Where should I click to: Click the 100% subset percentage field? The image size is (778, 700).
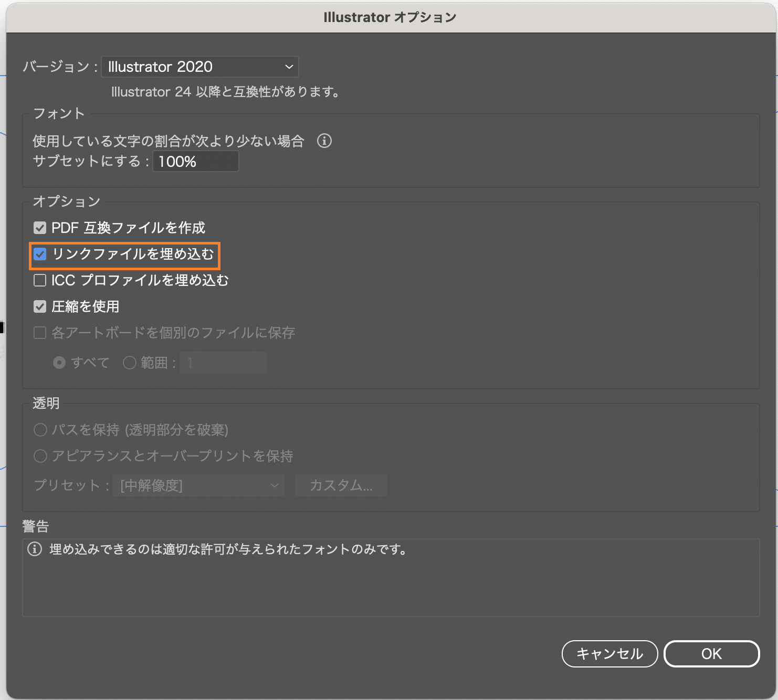[195, 162]
